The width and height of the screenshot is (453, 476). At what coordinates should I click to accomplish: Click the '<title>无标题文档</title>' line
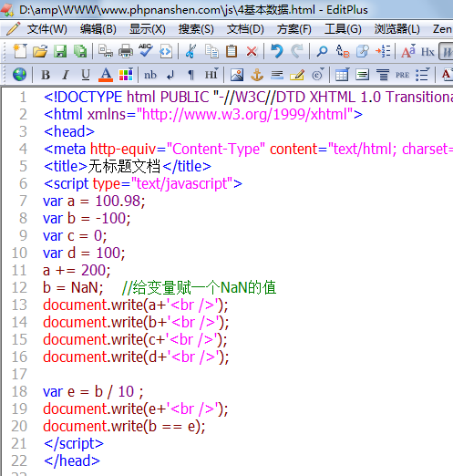pyautogui.click(x=128, y=167)
